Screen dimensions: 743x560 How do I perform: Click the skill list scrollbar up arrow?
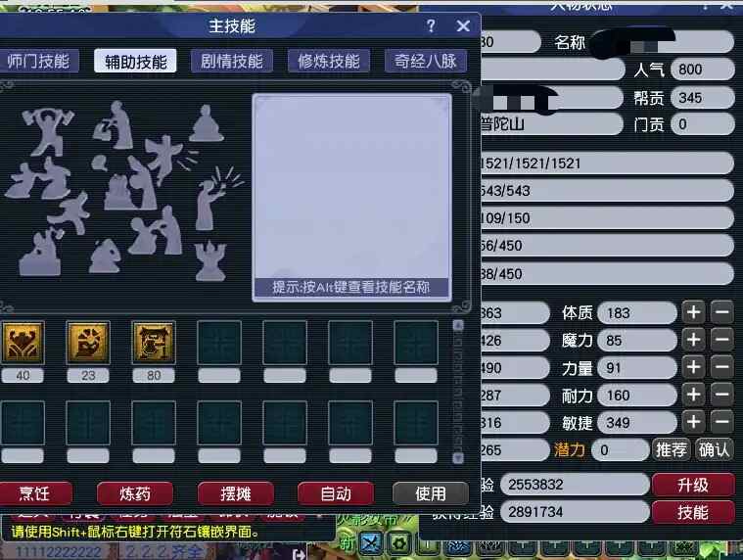(458, 325)
